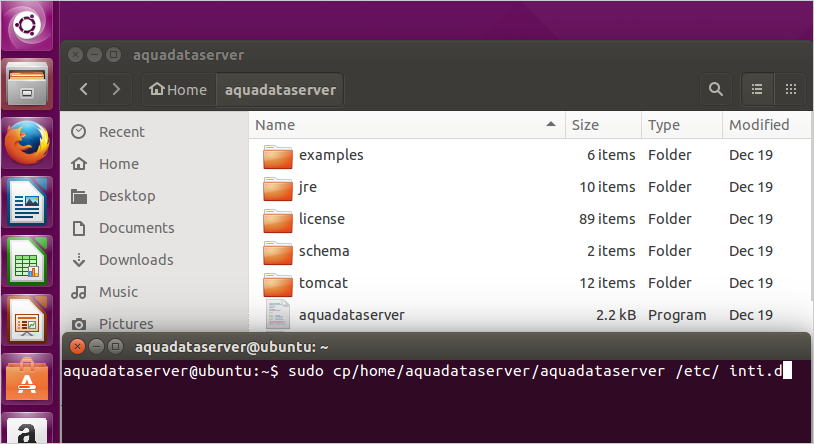Open the Ubuntu Dash home button
Image resolution: width=814 pixels, height=444 pixels.
27,24
